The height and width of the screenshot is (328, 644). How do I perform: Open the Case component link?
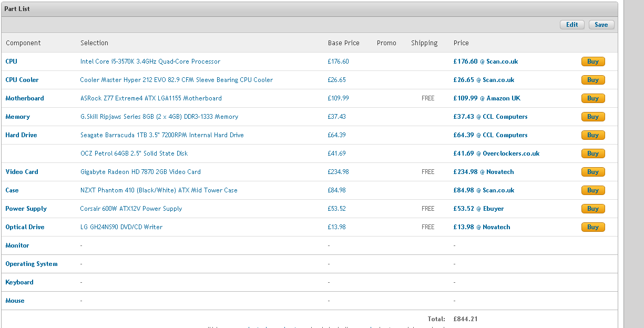pyautogui.click(x=12, y=190)
